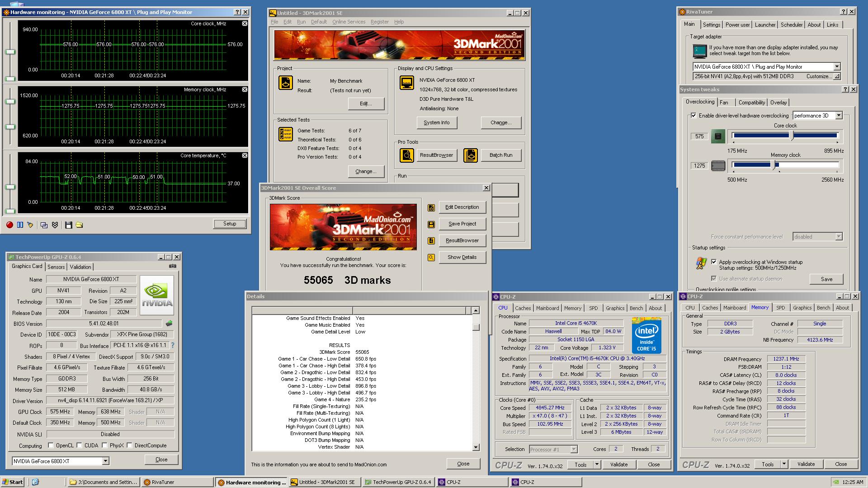Click the Bus Interface question mark in GPU-Z
This screenshot has height=488, width=868.
click(172, 345)
